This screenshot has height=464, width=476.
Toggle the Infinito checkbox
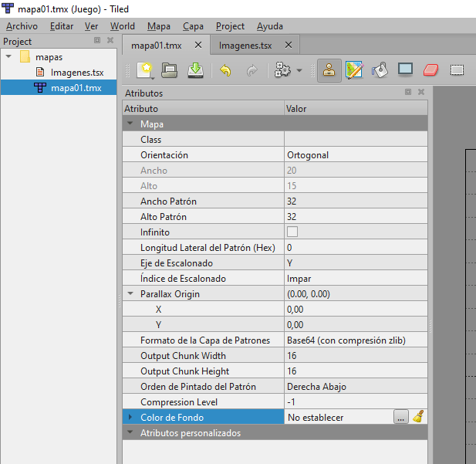tap(292, 232)
